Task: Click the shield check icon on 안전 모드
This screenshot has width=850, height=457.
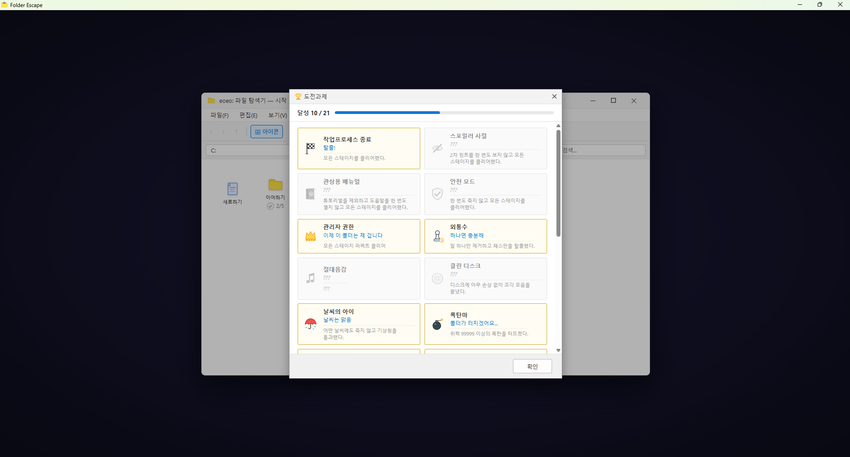Action: [437, 194]
